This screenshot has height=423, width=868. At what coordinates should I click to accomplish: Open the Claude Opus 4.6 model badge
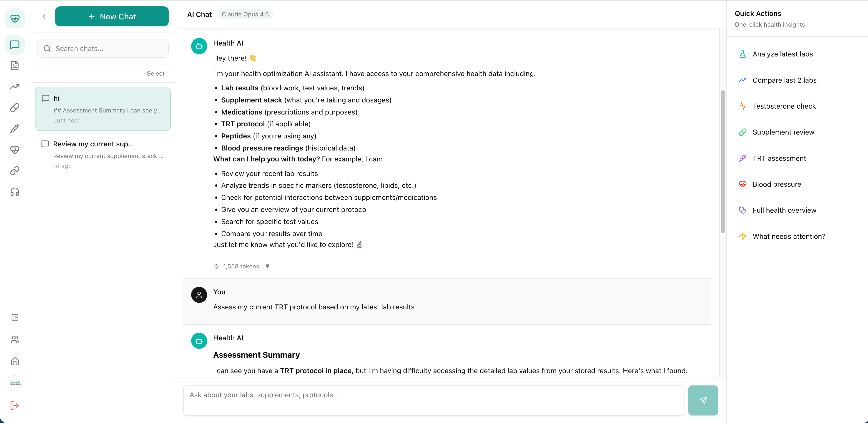click(x=245, y=15)
